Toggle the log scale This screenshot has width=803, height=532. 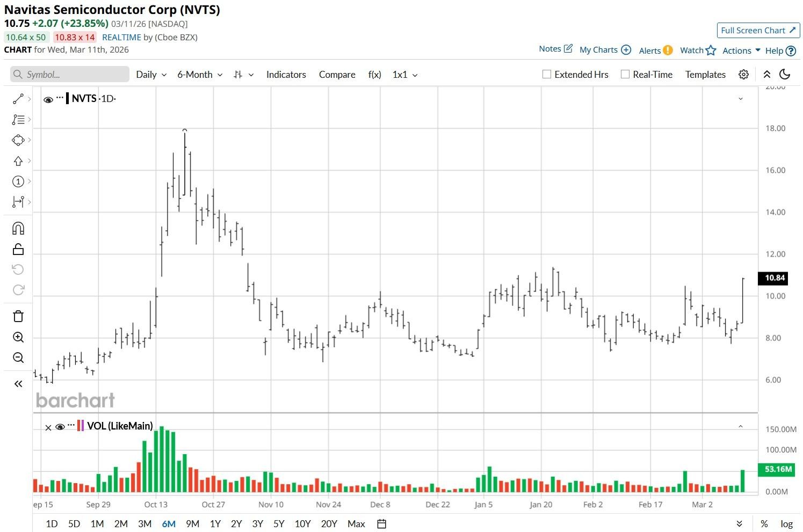786,524
